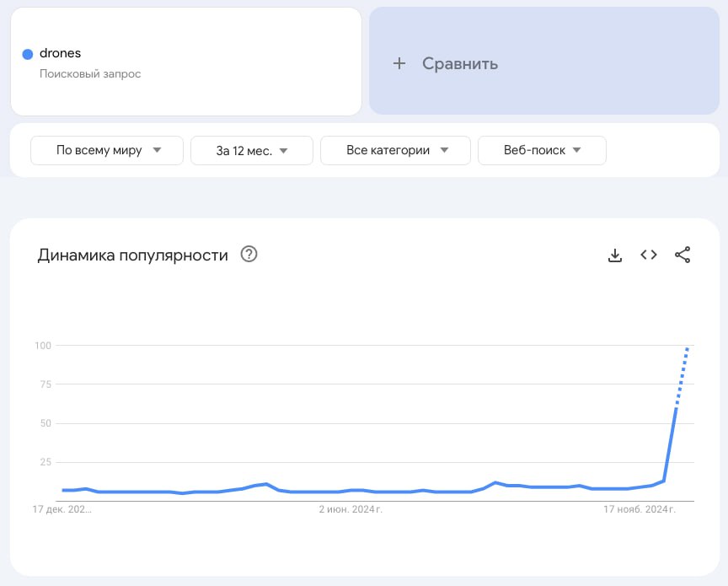728x586 pixels.
Task: Click the Сравнить text to add a term
Action: pyautogui.click(x=460, y=64)
